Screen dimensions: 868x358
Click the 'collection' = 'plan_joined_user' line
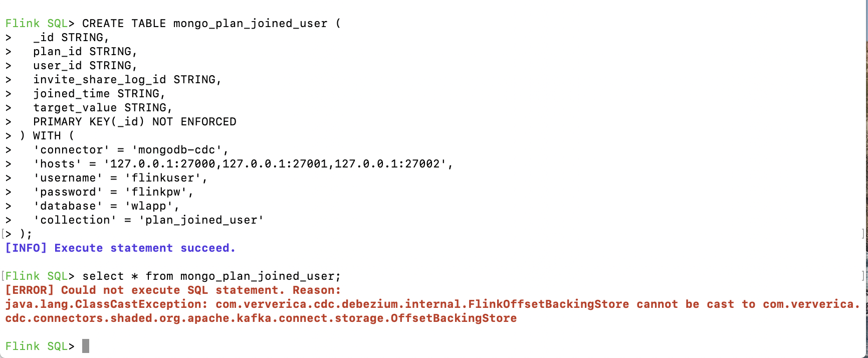click(x=148, y=220)
